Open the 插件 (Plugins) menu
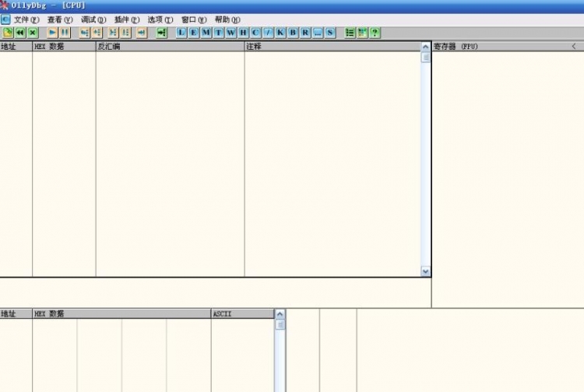Image resolution: width=584 pixels, height=392 pixels. click(127, 19)
